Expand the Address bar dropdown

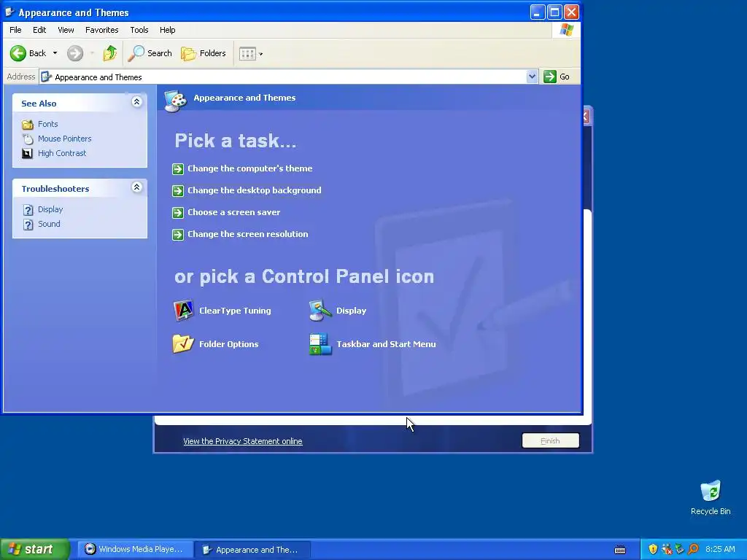tap(532, 77)
